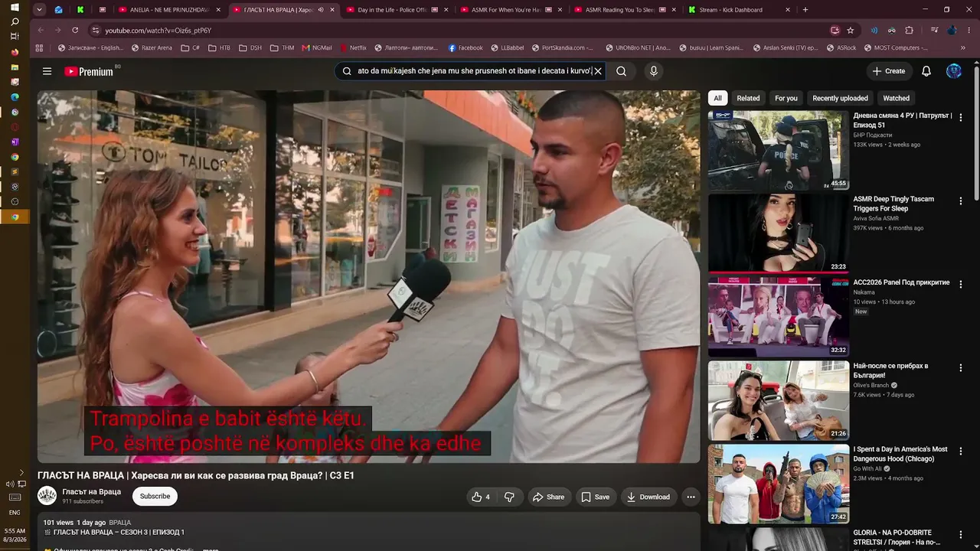Open Chrome media controls icon
Screen dimensions: 980x551
[935, 30]
